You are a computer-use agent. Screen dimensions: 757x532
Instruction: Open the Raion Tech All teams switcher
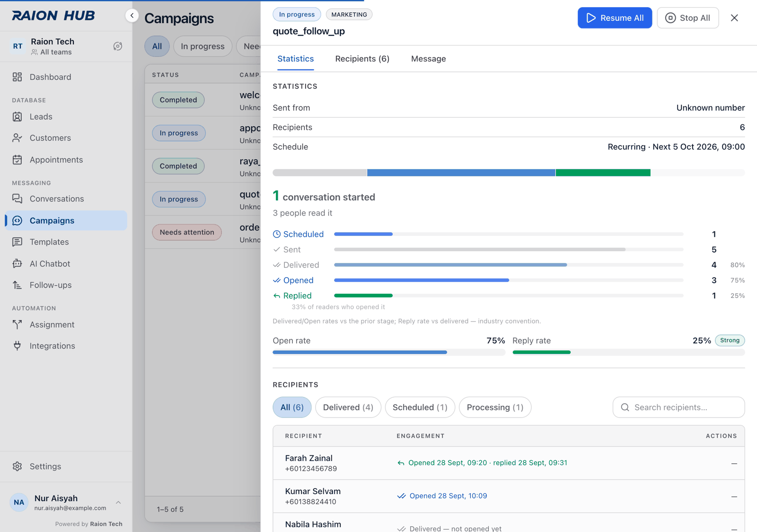[x=66, y=46]
